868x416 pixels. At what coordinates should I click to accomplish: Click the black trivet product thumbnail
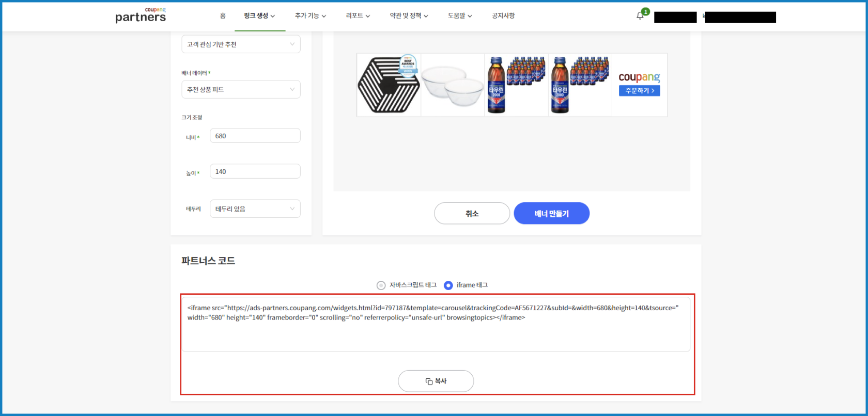coord(389,85)
